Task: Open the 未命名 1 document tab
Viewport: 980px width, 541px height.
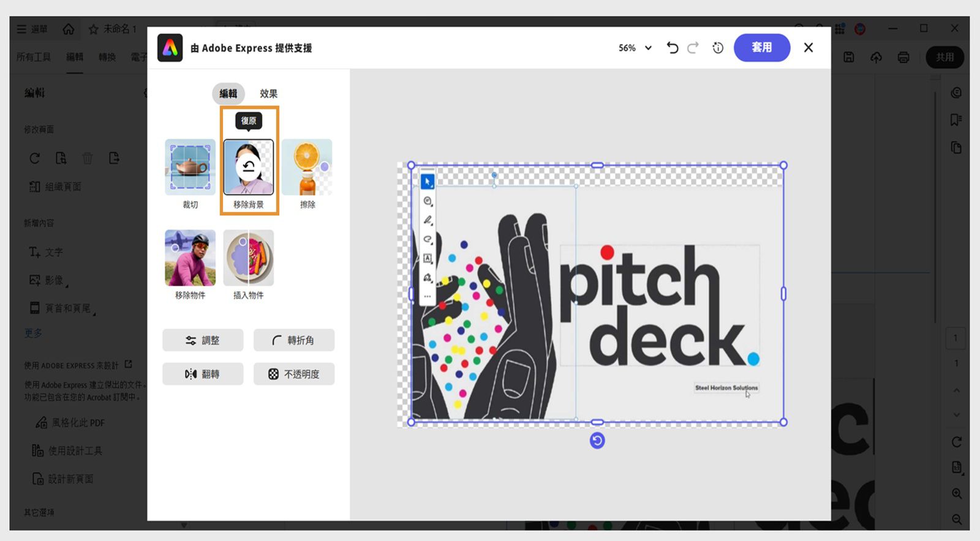Action: [x=113, y=29]
